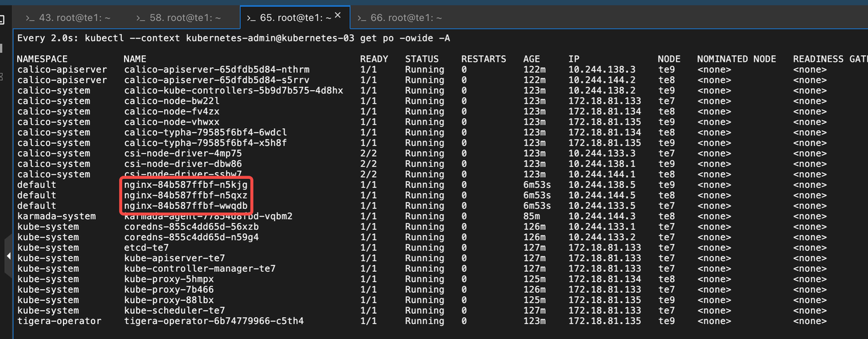
Task: Click the IP column header
Action: (574, 59)
